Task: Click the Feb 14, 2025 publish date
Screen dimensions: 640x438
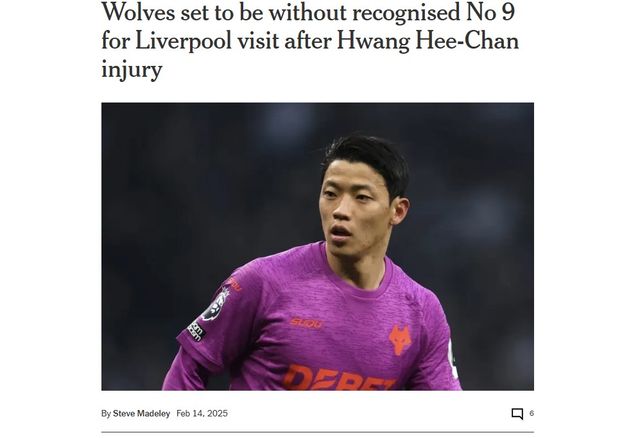Action: click(x=202, y=414)
